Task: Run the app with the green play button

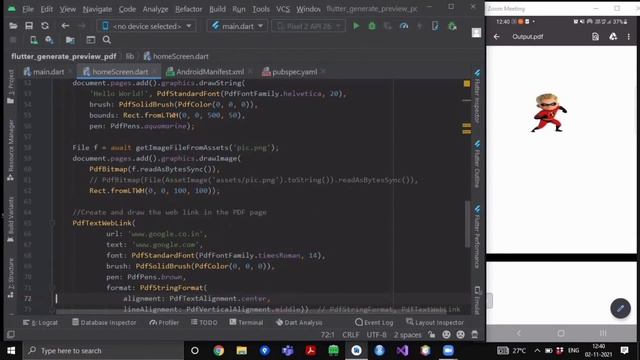Action: 356,26
